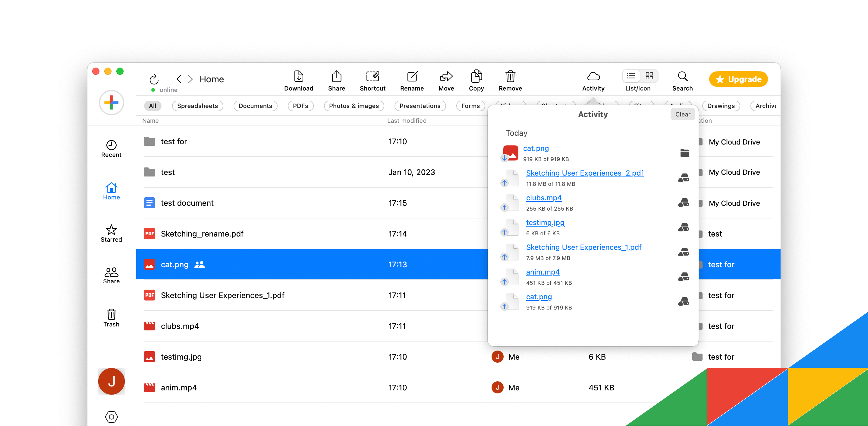The width and height of the screenshot is (868, 426).
Task: Switch to list view
Action: click(631, 76)
